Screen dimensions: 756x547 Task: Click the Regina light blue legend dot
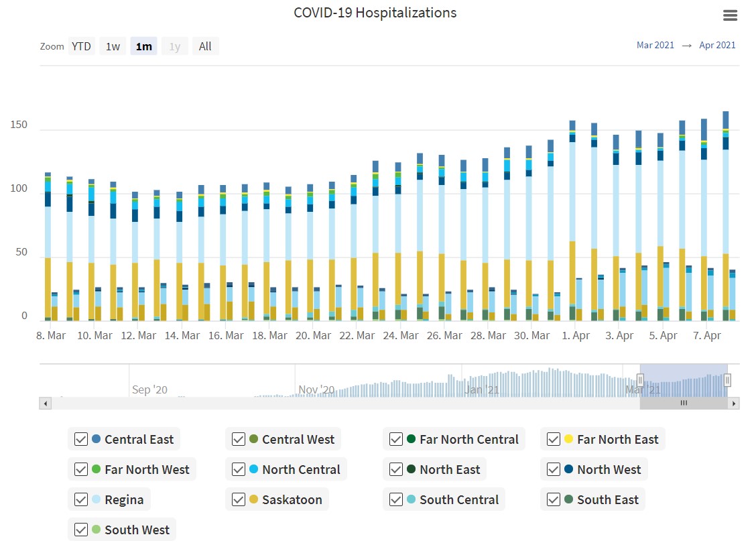96,499
